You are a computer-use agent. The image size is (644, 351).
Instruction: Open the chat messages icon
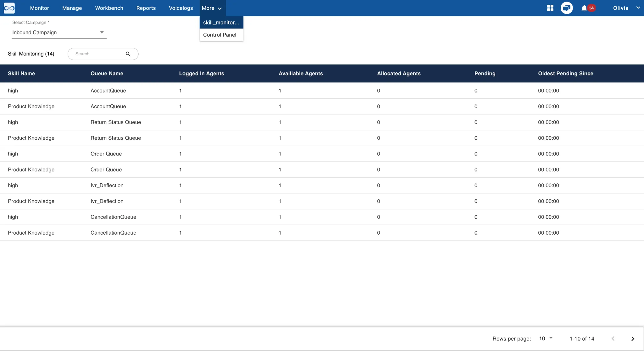(x=567, y=8)
